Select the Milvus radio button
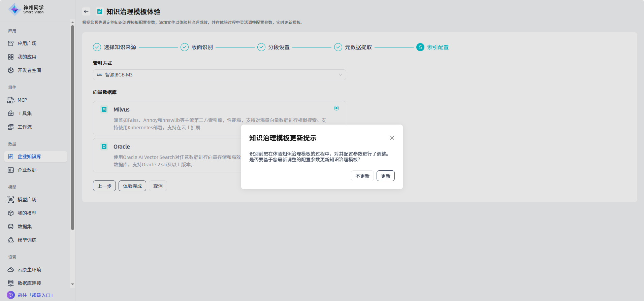Image resolution: width=644 pixels, height=301 pixels. click(336, 108)
